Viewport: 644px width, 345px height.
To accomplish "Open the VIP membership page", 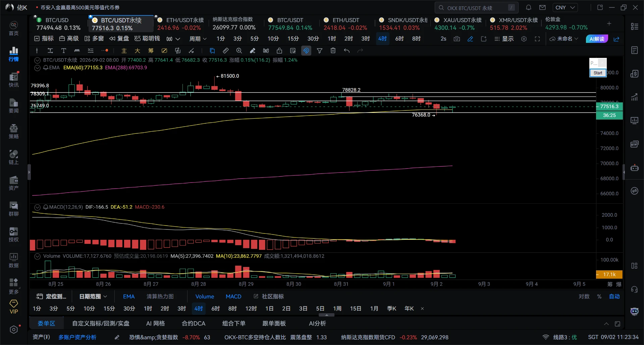I will click(13, 307).
